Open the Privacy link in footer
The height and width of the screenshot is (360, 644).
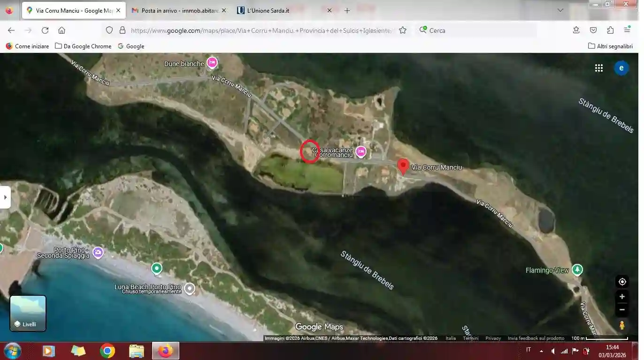493,338
